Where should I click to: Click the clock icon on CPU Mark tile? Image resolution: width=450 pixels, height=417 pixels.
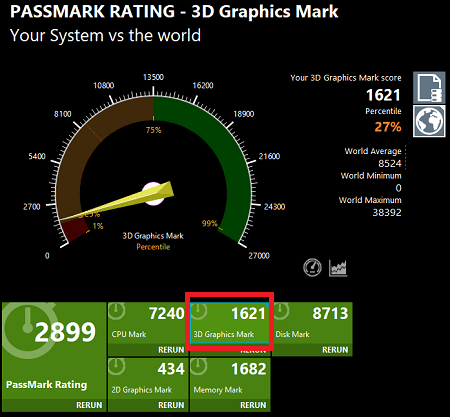[x=117, y=311]
